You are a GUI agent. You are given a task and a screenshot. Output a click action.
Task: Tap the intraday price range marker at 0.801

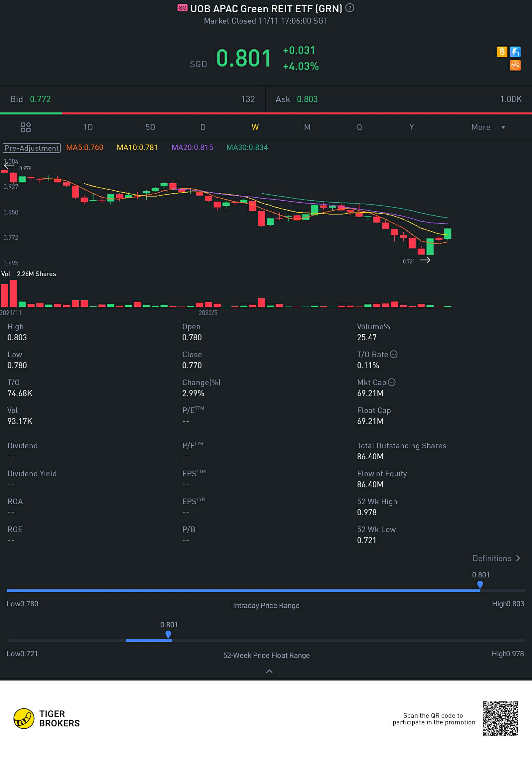[x=480, y=584]
